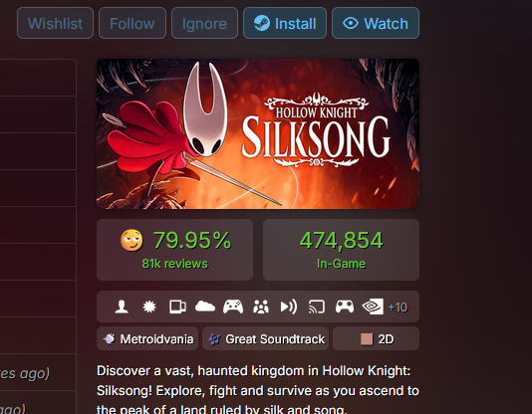This screenshot has height=414, width=532.
Task: Click the NVIDIA GeForce Now icon
Action: [373, 307]
